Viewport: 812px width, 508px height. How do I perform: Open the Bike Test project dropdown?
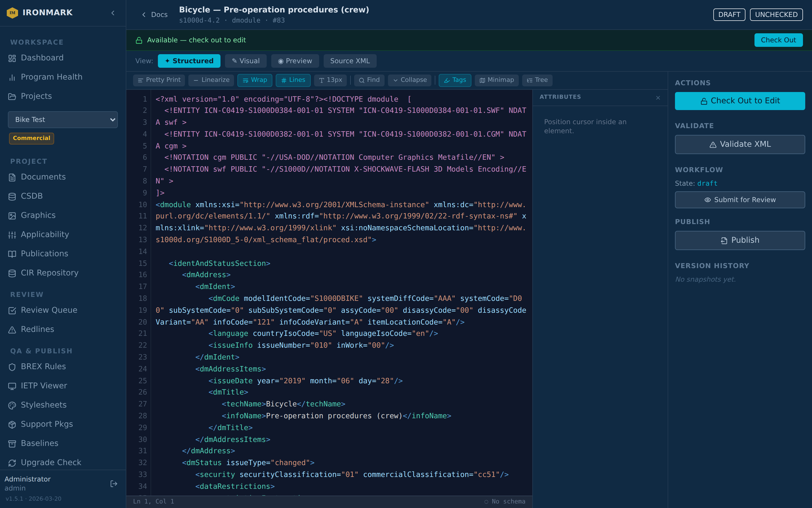tap(63, 120)
